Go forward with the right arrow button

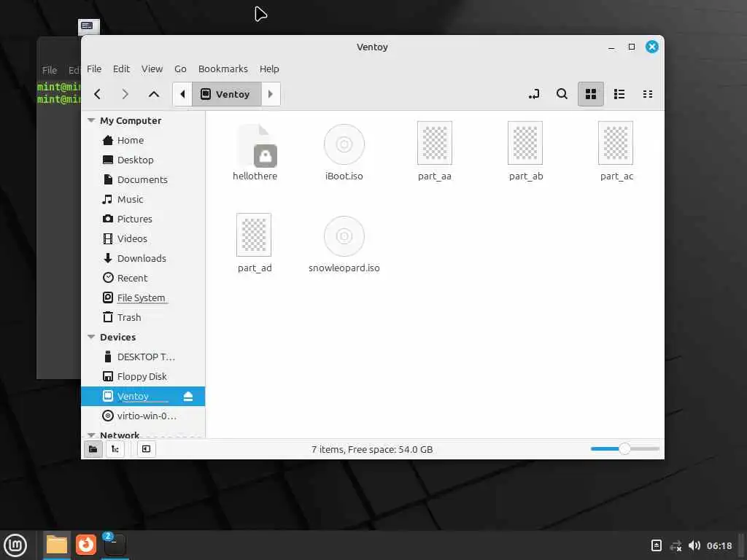tap(125, 94)
